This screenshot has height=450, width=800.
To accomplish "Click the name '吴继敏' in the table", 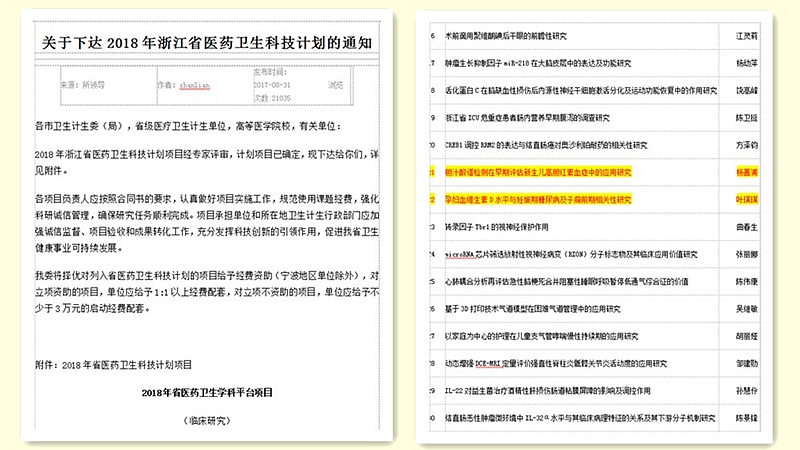I will (x=746, y=309).
